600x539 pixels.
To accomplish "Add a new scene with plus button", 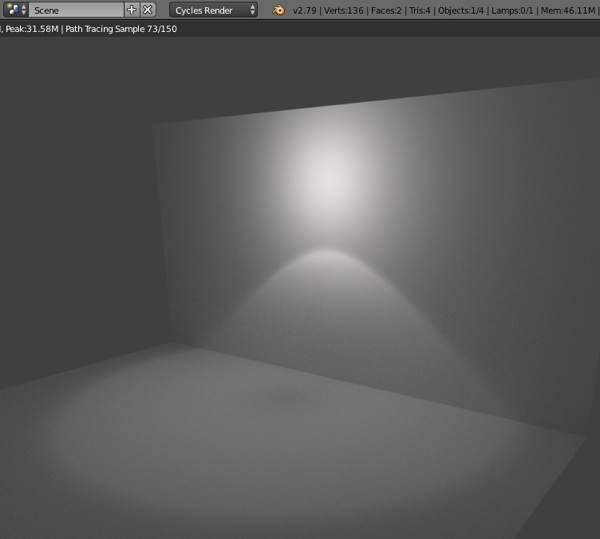I will coord(132,10).
